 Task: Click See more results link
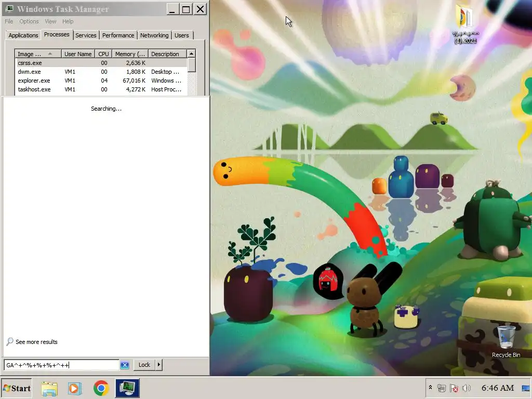coord(36,342)
